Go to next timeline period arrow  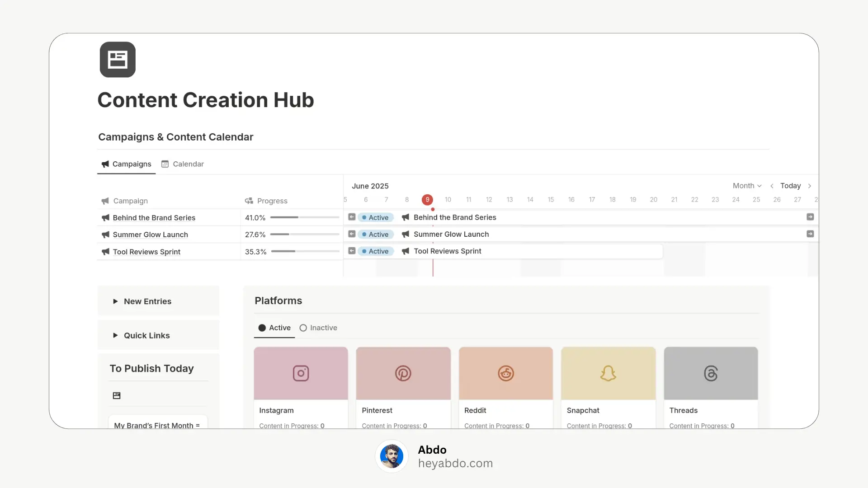(810, 186)
